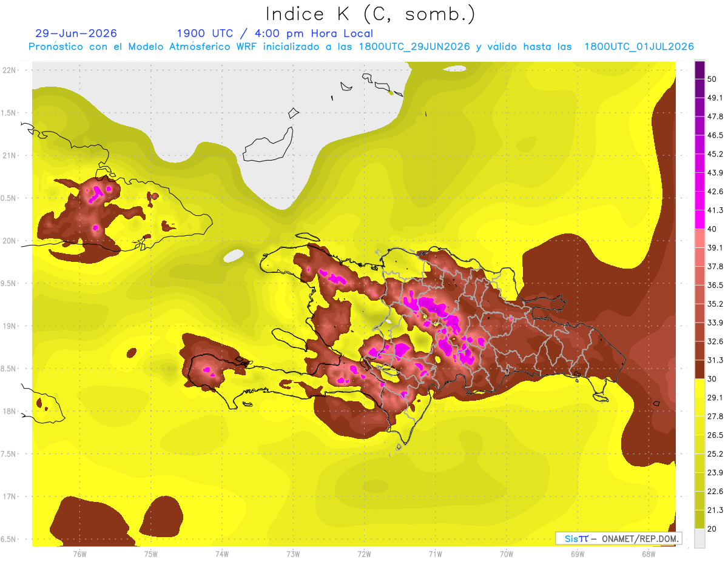Click the "33.9" colorbar value
The image size is (728, 562).
[x=715, y=323]
